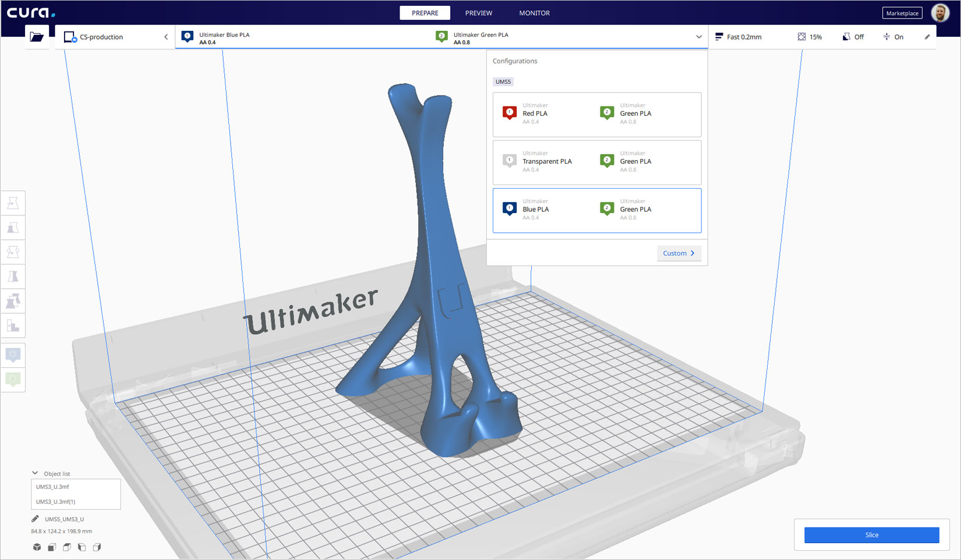961x560 pixels.
Task: Switch to the MONITOR stage
Action: (x=534, y=13)
